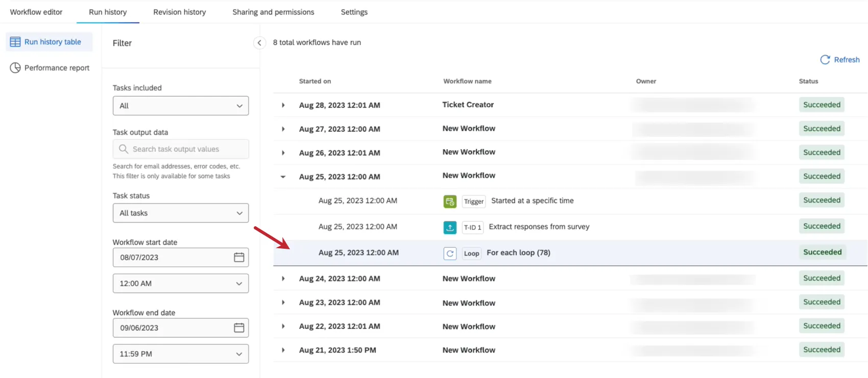This screenshot has width=868, height=378.
Task: Open the Sharing and permissions tab
Action: point(273,12)
